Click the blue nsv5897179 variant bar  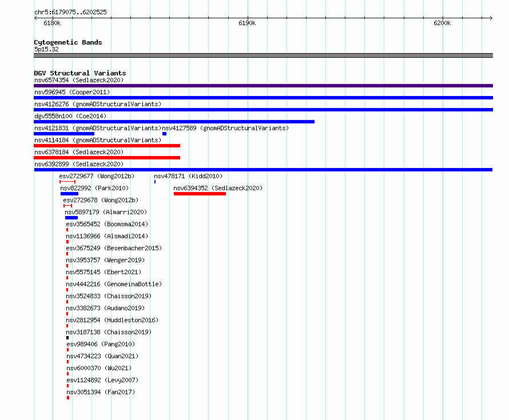[71, 218]
